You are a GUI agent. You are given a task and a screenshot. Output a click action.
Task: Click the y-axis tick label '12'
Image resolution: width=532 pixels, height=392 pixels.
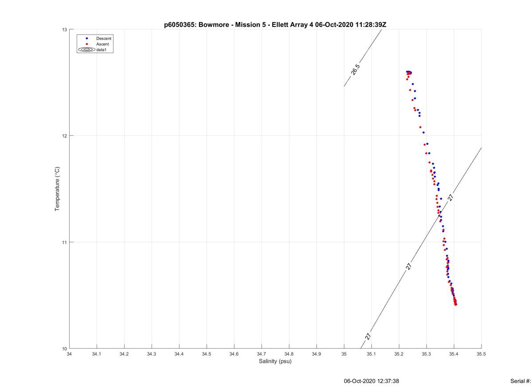(64, 136)
